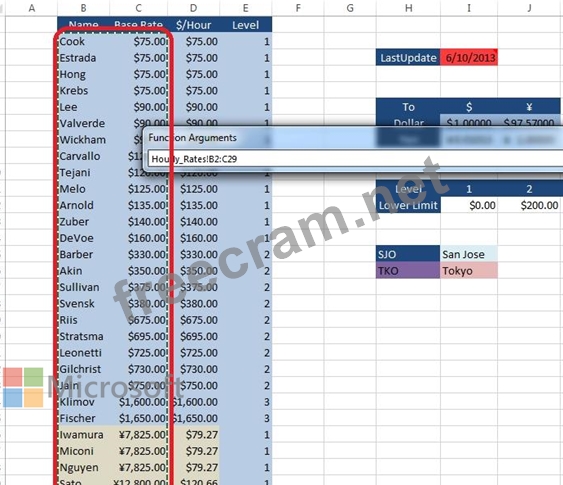Click the Function Arguments dialog title bar
The width and height of the screenshot is (563, 485).
354,138
